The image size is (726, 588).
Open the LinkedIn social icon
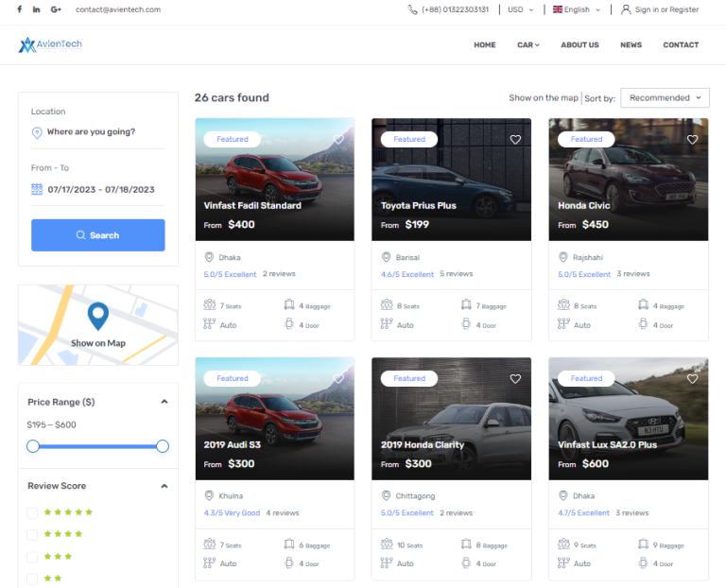pos(37,9)
